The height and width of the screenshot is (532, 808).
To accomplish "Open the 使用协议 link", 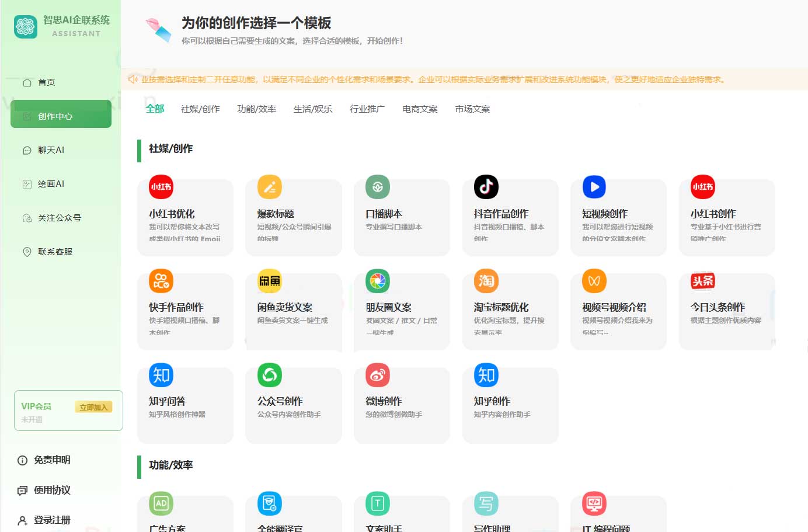I will (52, 491).
